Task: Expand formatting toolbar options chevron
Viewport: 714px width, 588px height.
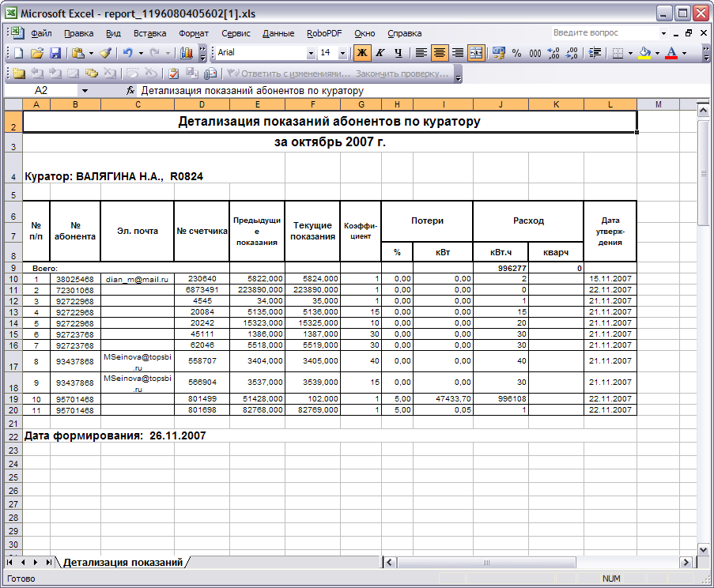Action: coord(706,53)
